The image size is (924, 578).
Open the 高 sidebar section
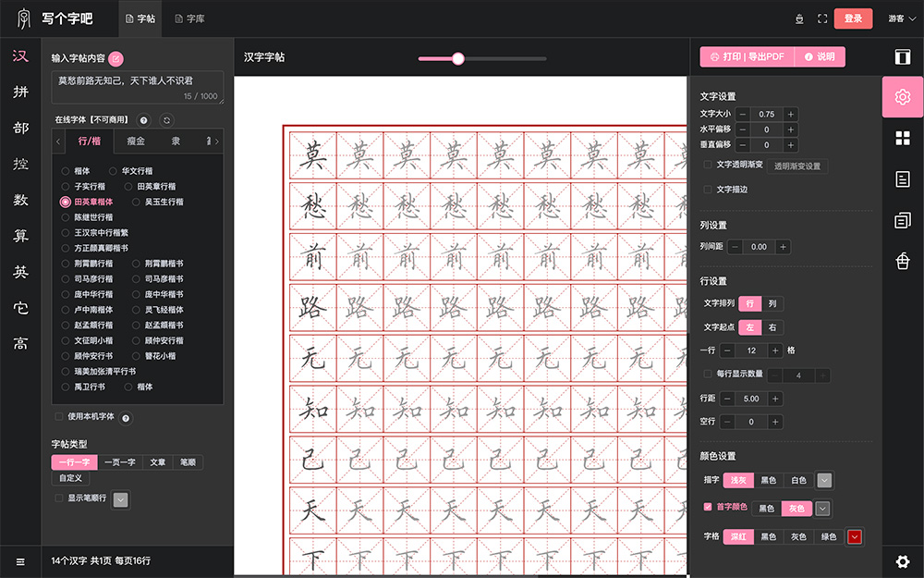point(20,343)
